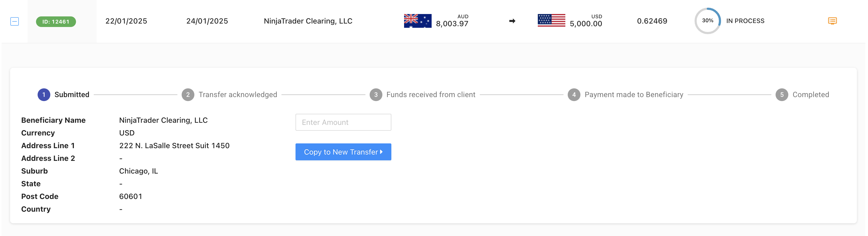Select step 5 Completed circle
Screen dimensions: 868x236
(x=782, y=95)
